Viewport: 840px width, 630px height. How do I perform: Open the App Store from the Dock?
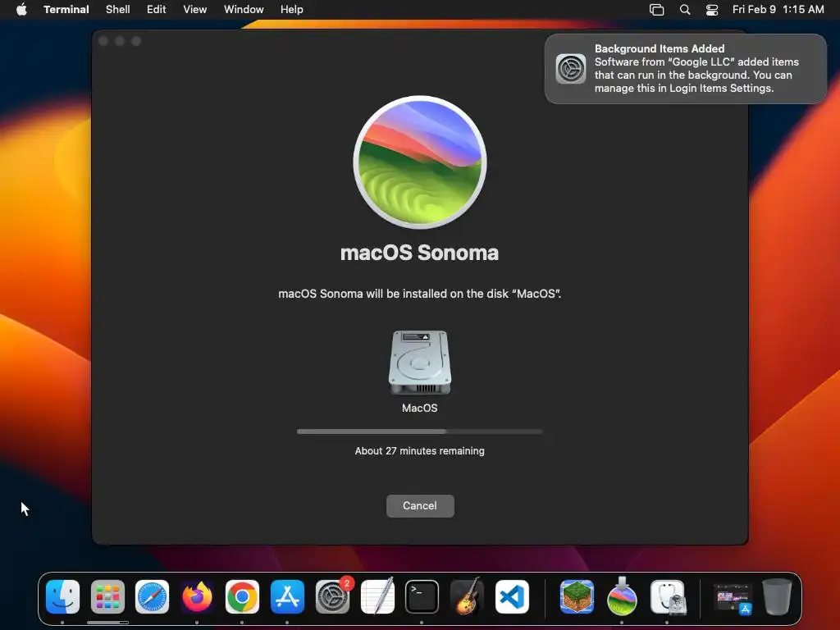(288, 597)
